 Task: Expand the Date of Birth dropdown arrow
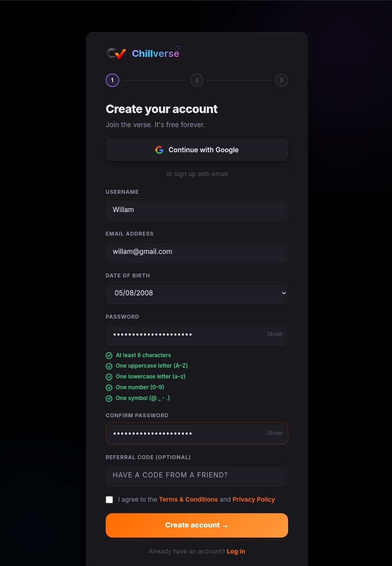click(x=284, y=293)
